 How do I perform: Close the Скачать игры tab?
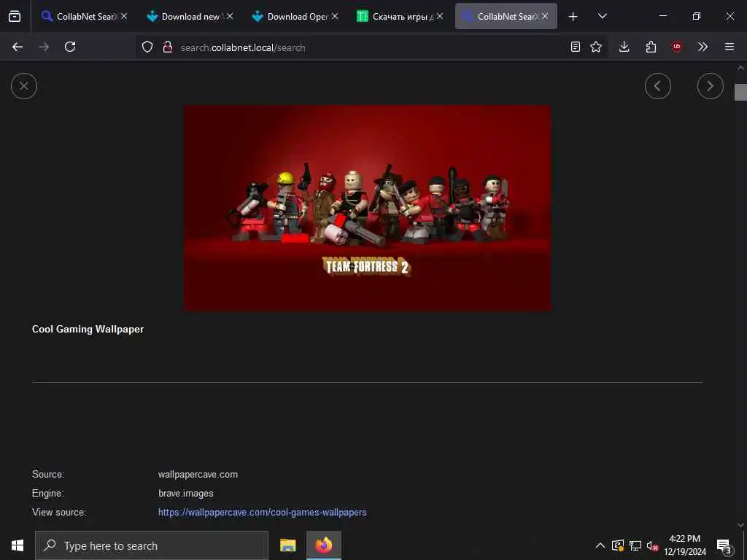pos(440,16)
